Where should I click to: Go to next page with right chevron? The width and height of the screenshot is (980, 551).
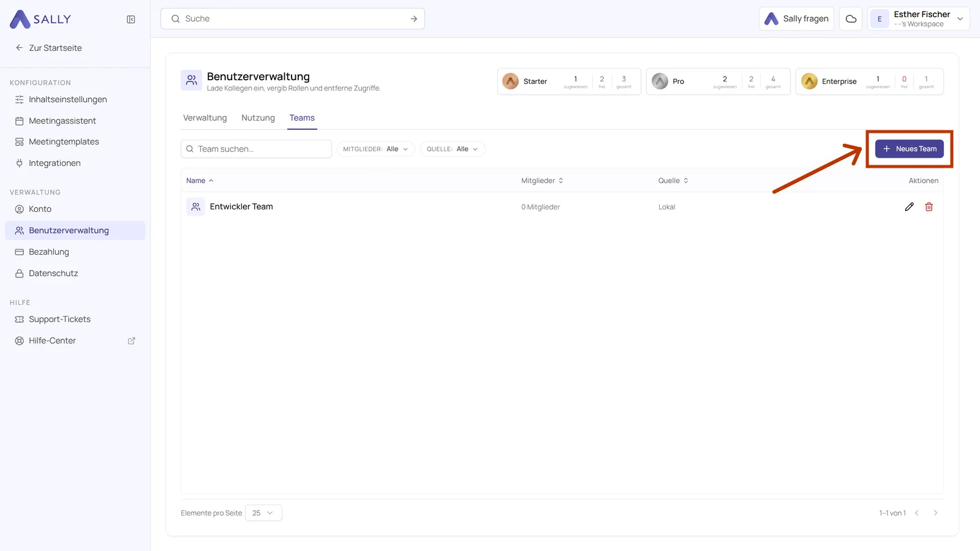(x=935, y=513)
